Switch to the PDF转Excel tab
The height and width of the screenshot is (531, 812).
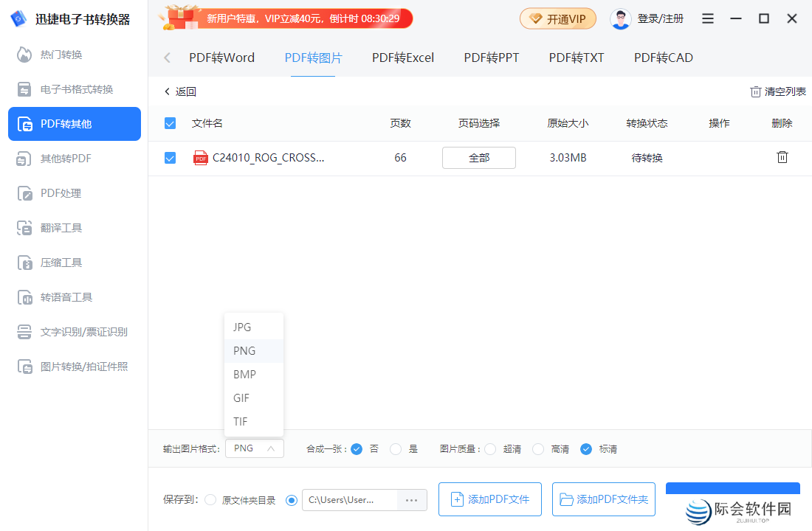pyautogui.click(x=402, y=57)
